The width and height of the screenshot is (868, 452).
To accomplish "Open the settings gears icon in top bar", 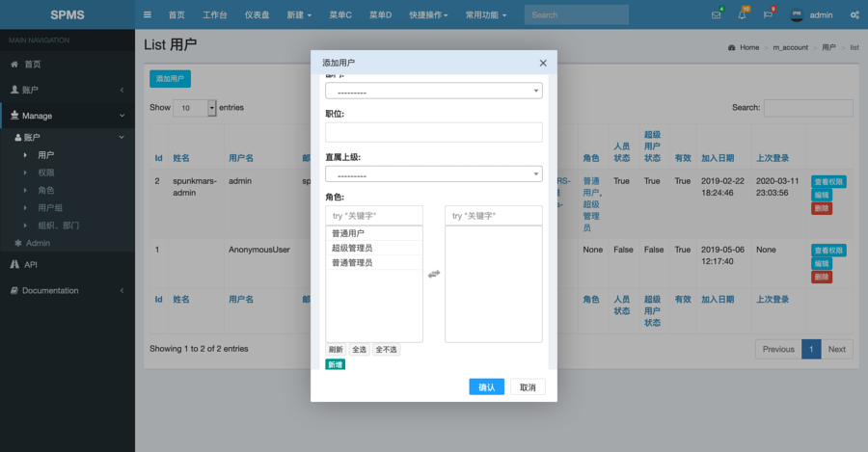I will pyautogui.click(x=854, y=14).
